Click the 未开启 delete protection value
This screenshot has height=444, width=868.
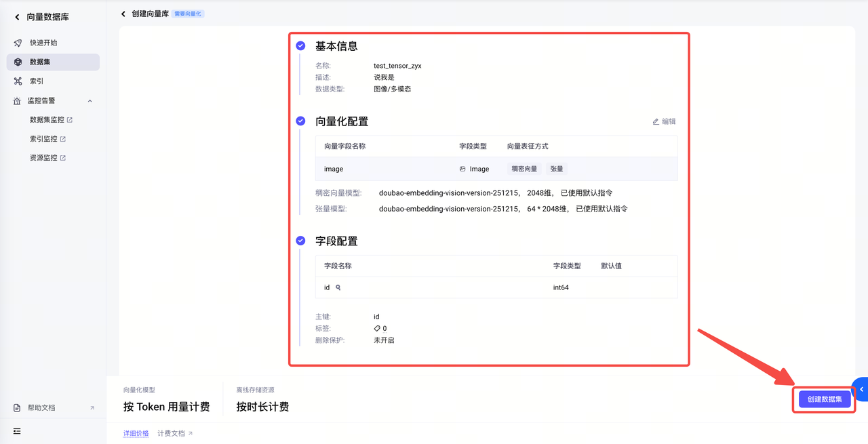384,340
